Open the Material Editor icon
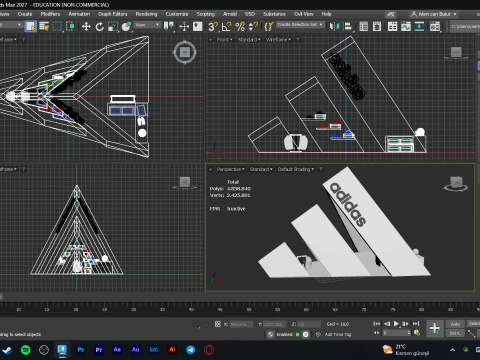This screenshot has height=360, width=480. pyautogui.click(x=435, y=26)
